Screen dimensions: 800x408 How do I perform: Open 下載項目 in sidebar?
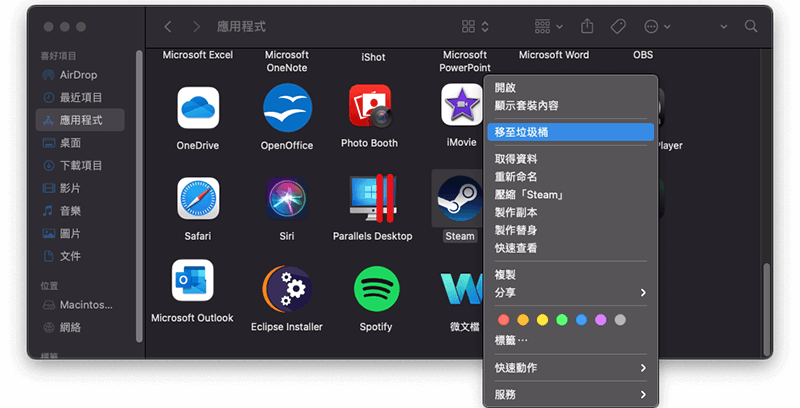coord(80,165)
